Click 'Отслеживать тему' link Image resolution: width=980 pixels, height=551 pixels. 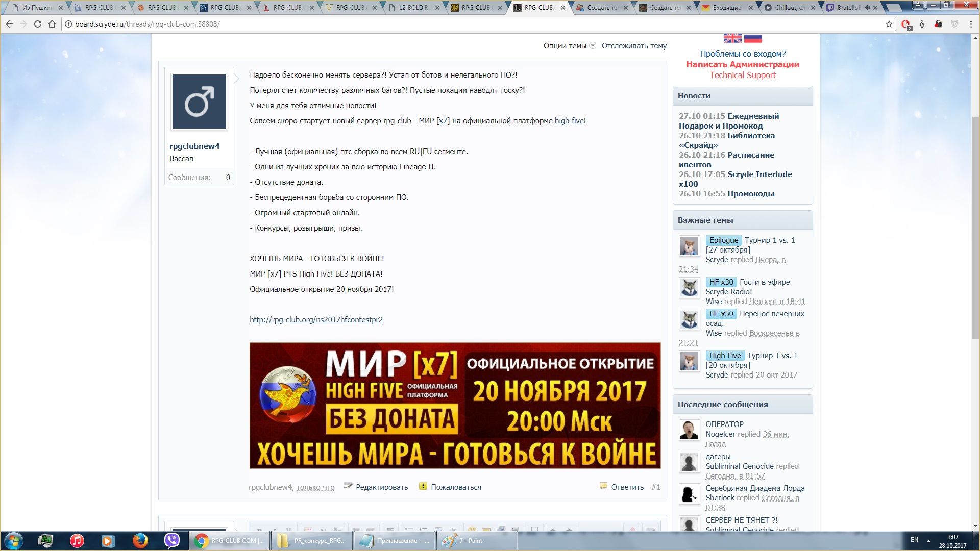(x=634, y=46)
